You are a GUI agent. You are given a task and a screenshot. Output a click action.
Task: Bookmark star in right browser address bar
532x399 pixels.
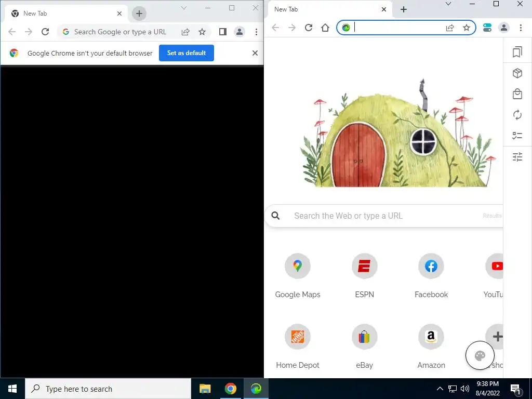point(467,28)
